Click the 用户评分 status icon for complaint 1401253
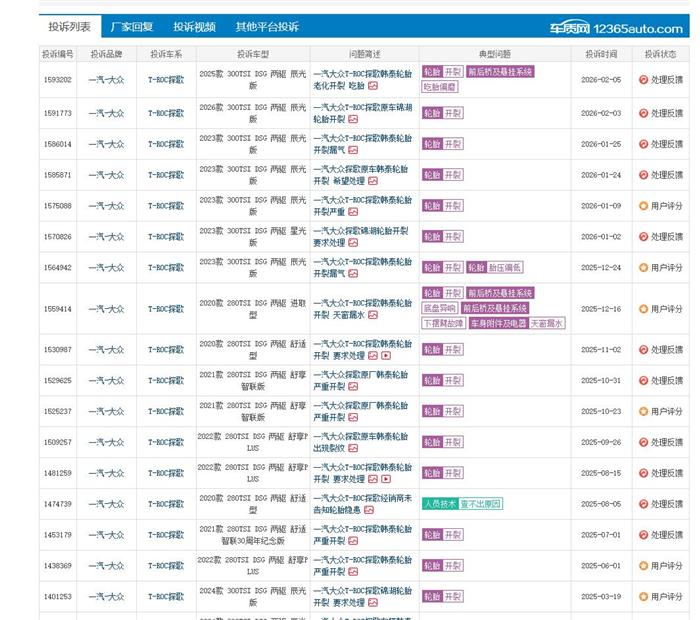The image size is (700, 620). pyautogui.click(x=644, y=597)
